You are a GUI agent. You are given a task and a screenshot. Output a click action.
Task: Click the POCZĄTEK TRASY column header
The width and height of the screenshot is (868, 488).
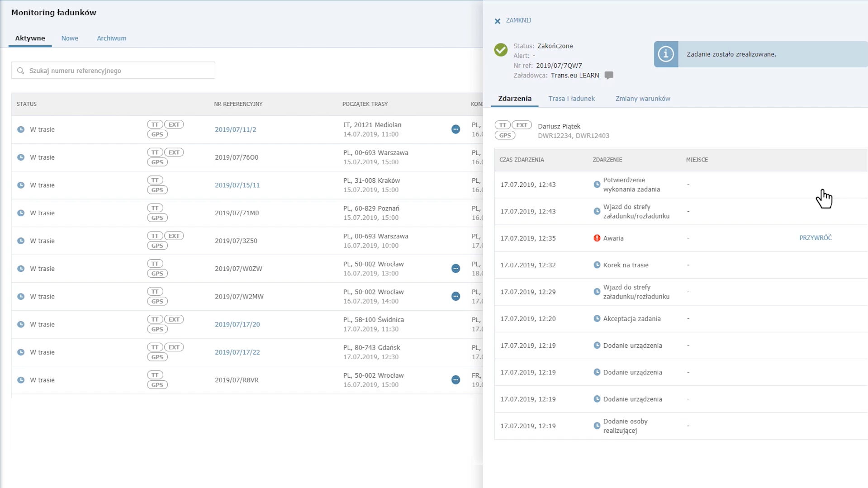(365, 104)
